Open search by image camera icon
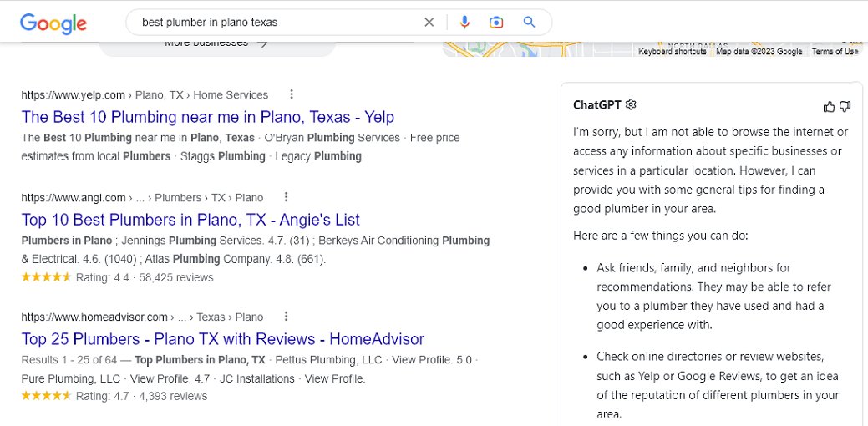Image resolution: width=868 pixels, height=426 pixels. tap(496, 22)
